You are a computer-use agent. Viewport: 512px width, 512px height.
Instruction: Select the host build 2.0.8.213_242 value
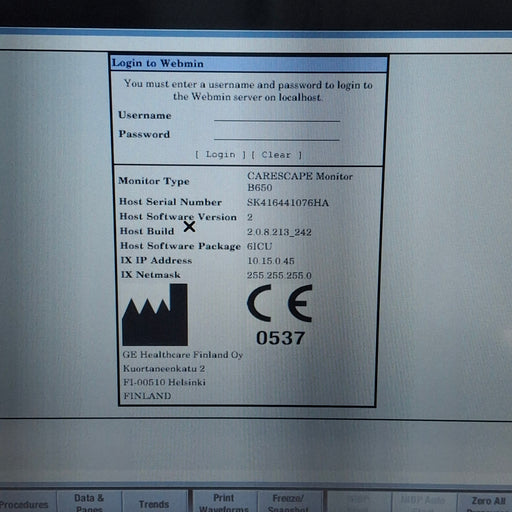point(279,232)
